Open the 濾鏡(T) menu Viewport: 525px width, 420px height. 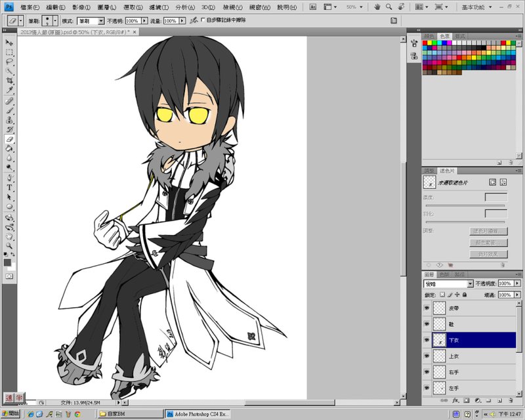[x=159, y=7]
